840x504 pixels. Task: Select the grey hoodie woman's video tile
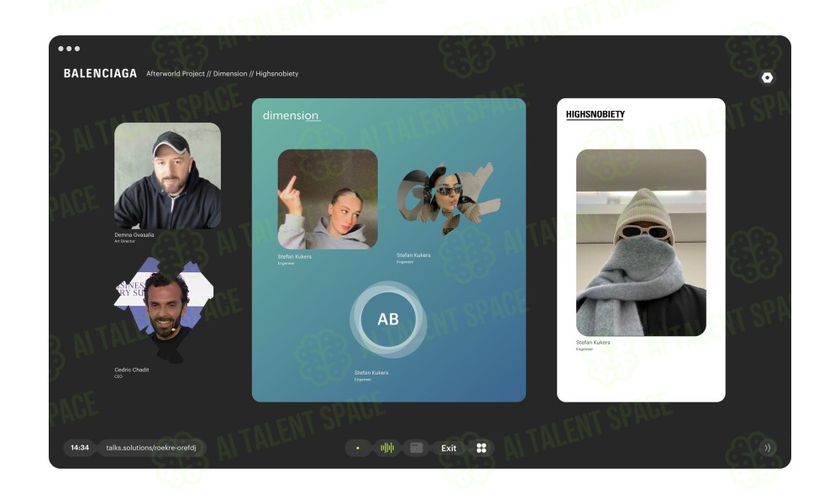(x=328, y=199)
